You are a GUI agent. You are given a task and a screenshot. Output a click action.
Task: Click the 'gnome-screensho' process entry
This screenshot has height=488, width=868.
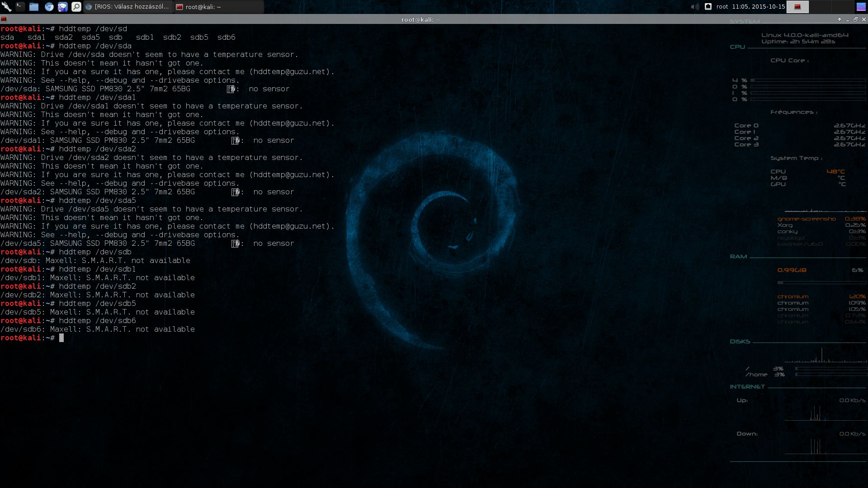(x=807, y=219)
